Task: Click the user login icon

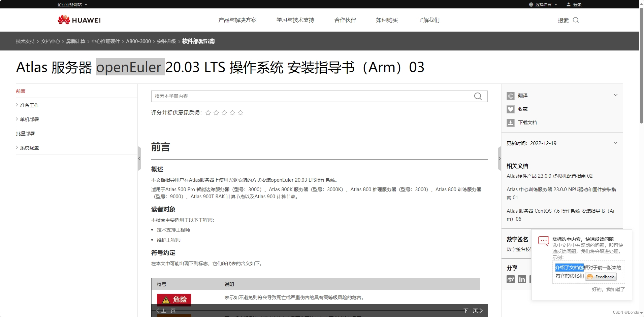Action: pyautogui.click(x=569, y=4)
